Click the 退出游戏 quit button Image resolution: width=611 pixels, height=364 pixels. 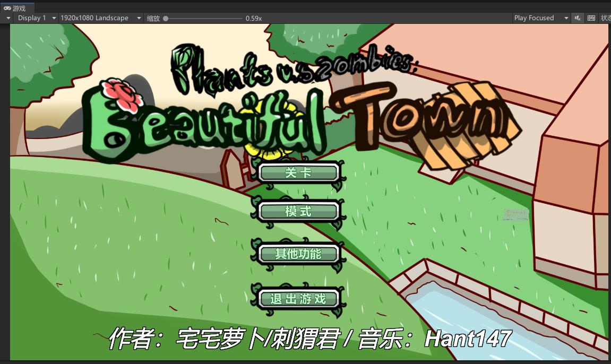point(298,299)
